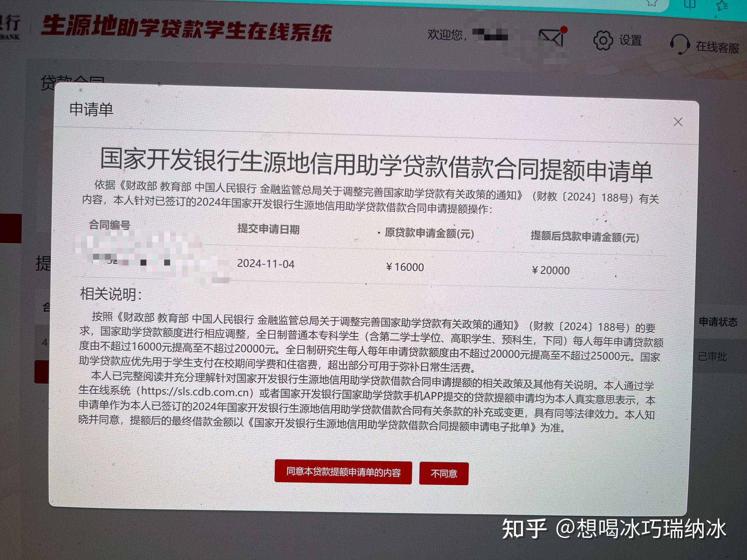Screen dimensions: 747x560
Task: Click the date 2024-11-04
Action: [x=266, y=264]
